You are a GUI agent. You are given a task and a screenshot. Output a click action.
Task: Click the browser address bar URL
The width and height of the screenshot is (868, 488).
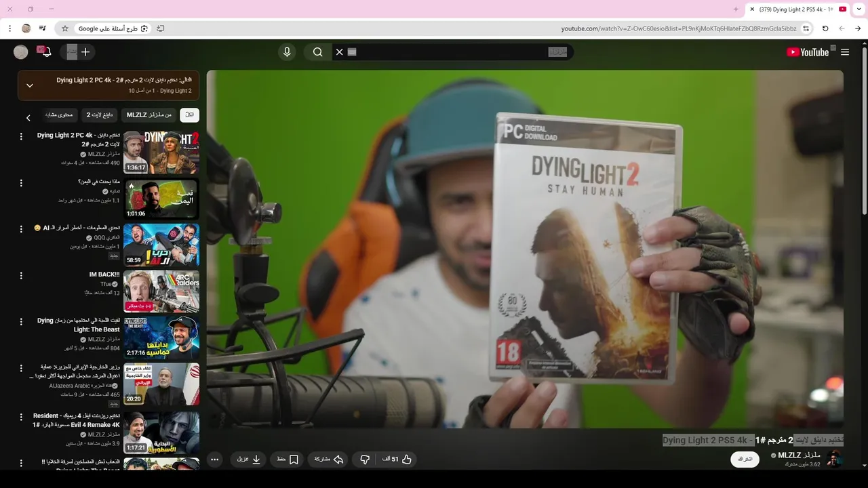pos(679,28)
